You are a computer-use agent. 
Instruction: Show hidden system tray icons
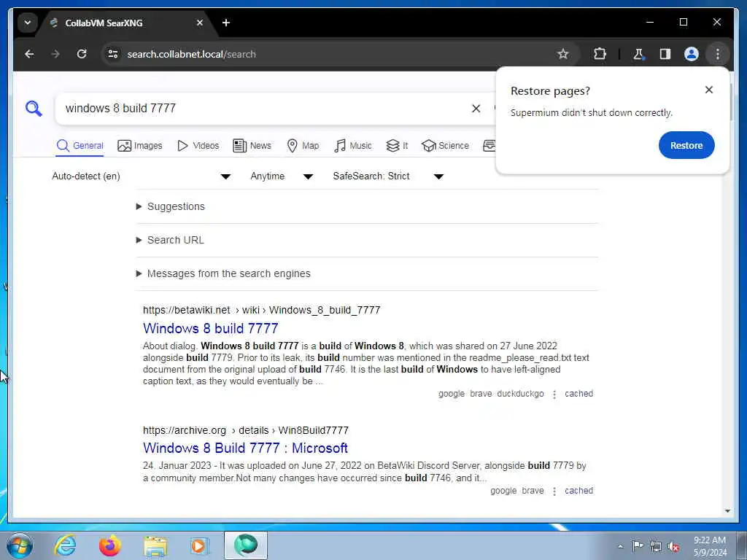620,546
